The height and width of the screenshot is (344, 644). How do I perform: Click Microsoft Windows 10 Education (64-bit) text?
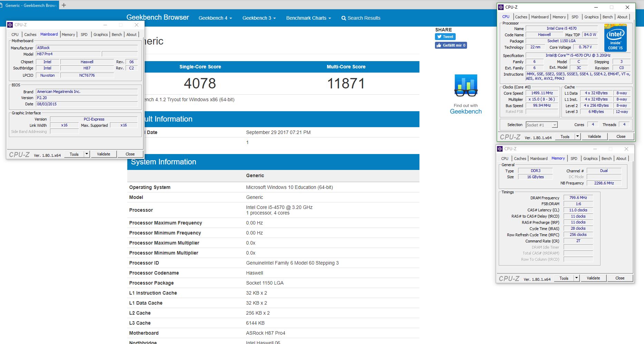click(289, 187)
